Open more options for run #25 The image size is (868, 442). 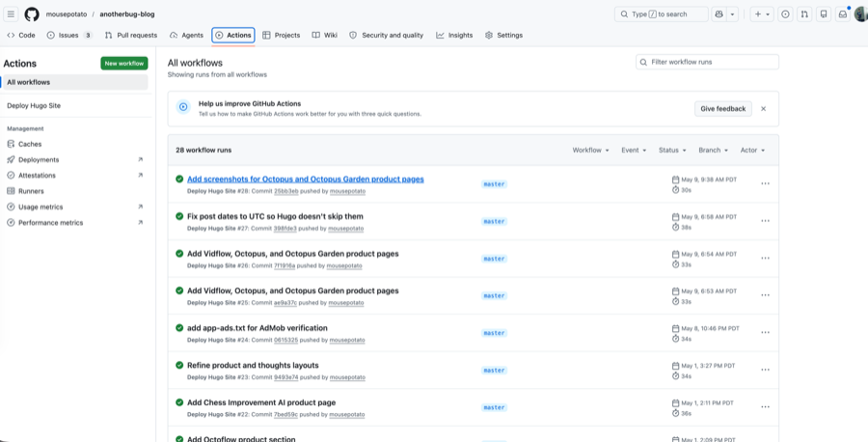(765, 295)
